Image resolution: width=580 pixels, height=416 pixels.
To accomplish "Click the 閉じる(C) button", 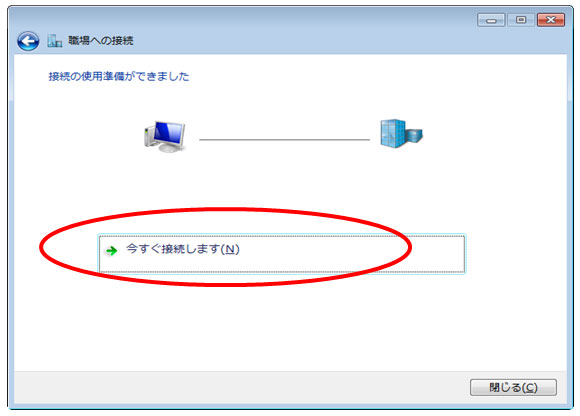I will click(513, 387).
